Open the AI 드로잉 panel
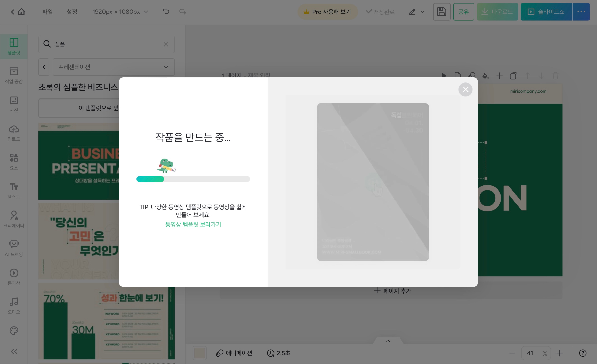Screen dimensions: 597x364 (x=14, y=248)
